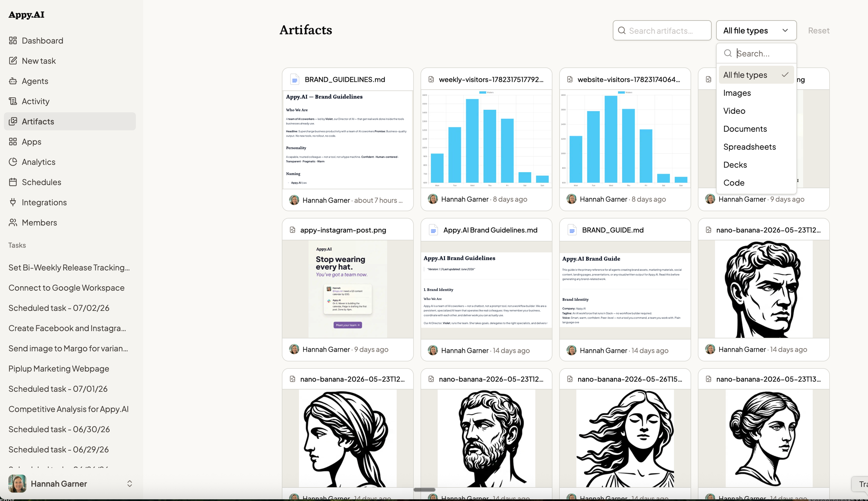Open Integrations page

pyautogui.click(x=70, y=202)
